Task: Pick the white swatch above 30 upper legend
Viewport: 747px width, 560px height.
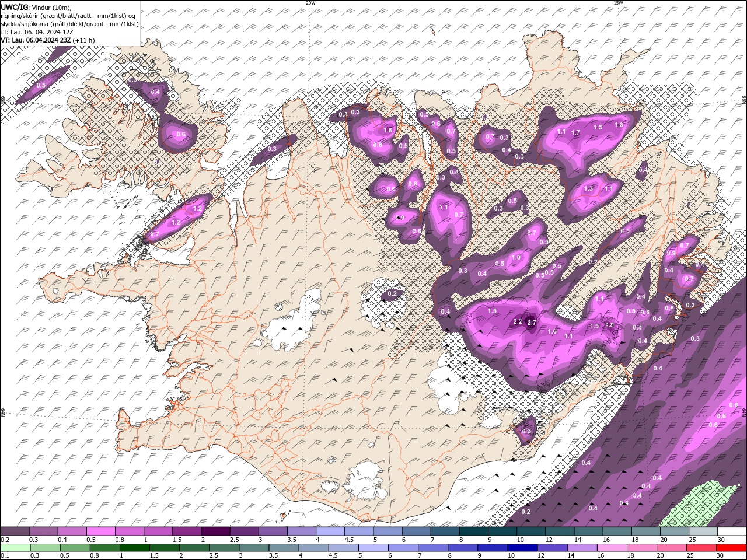Action: click(731, 531)
